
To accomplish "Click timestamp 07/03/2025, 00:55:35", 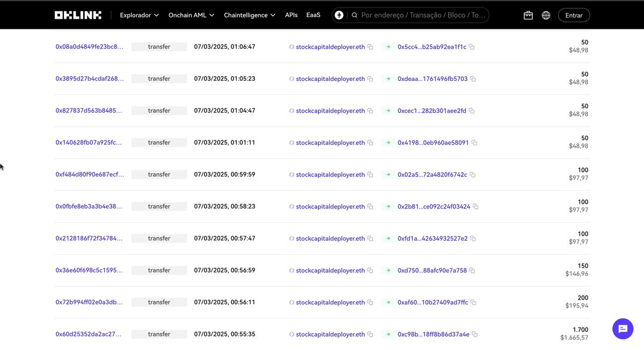I will click(224, 334).
